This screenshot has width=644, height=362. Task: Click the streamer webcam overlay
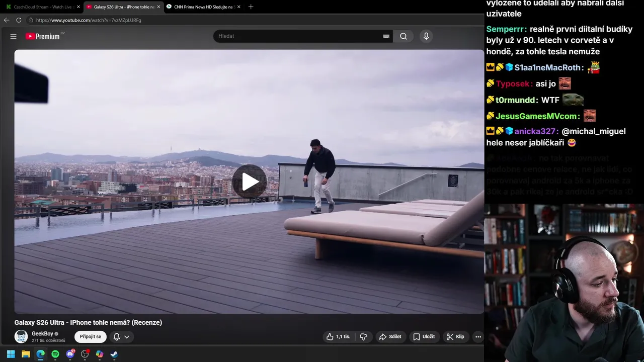pos(564,283)
